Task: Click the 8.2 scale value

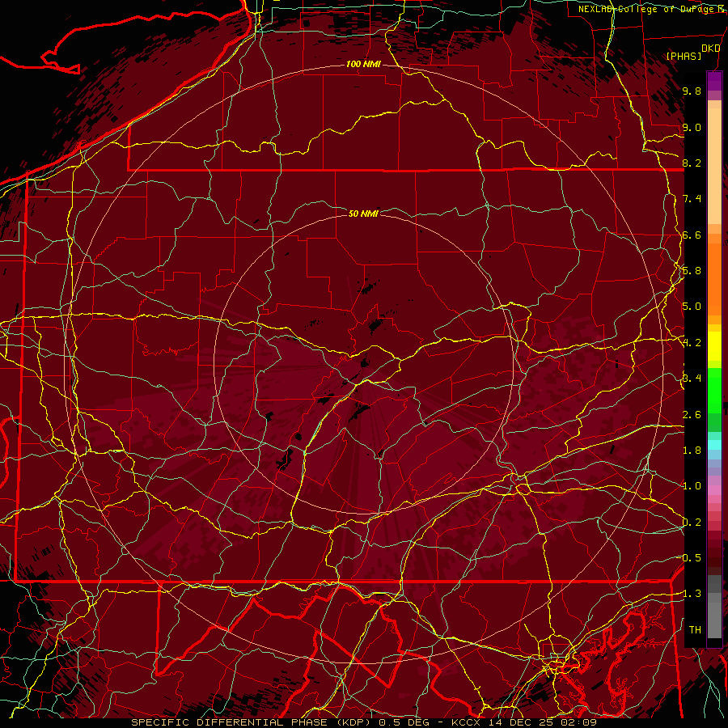Action: (692, 163)
